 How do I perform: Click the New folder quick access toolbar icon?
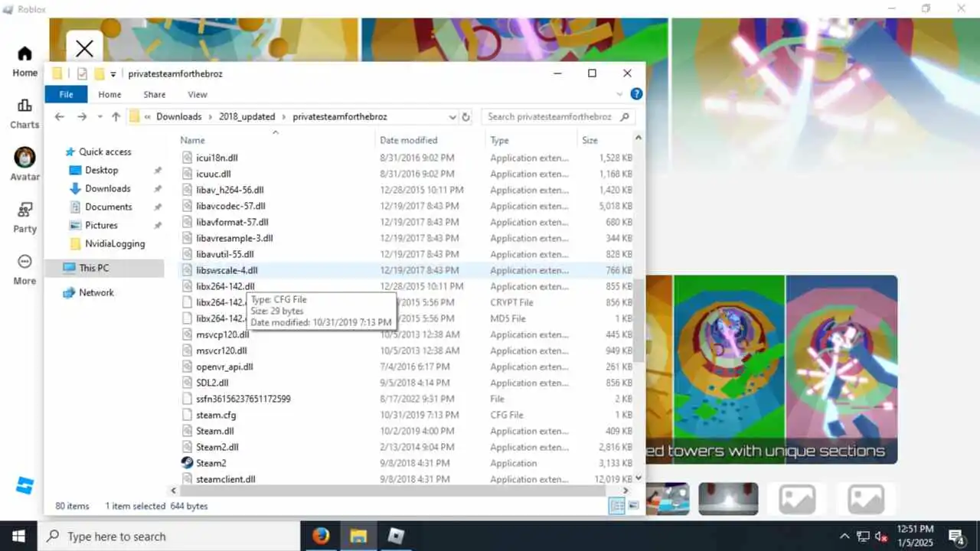(99, 73)
